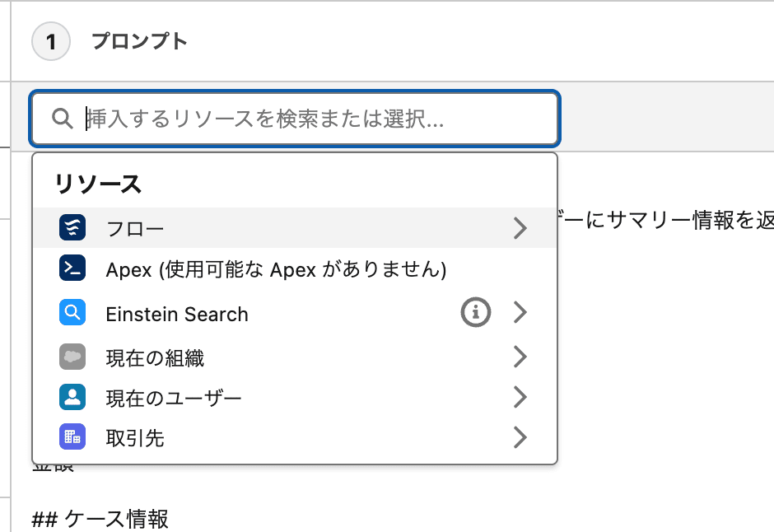Select the フロー (Flow) icon
774x532 pixels.
pos(71,227)
